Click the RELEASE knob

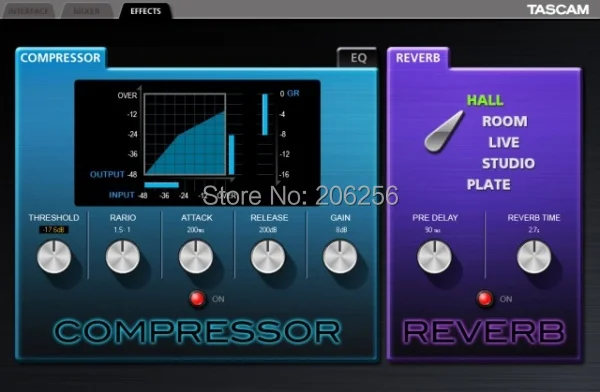(x=268, y=256)
